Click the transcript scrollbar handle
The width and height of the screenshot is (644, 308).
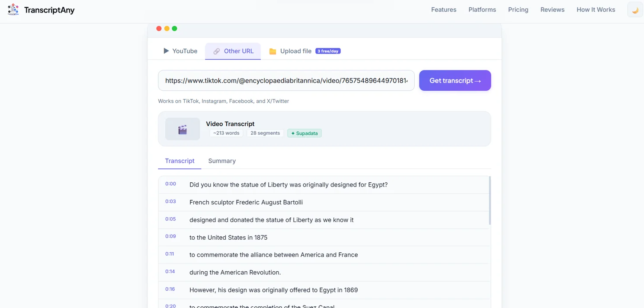pos(490,200)
